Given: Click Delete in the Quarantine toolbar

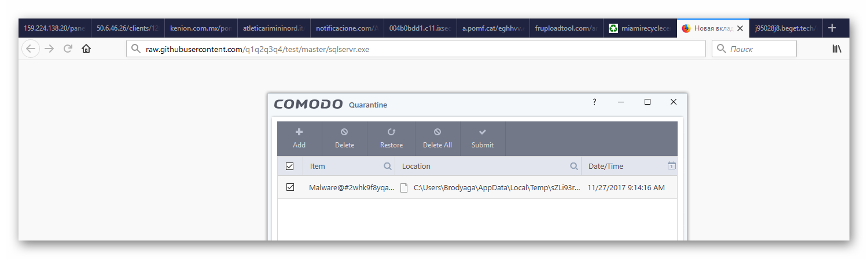Looking at the screenshot, I should click(x=344, y=139).
